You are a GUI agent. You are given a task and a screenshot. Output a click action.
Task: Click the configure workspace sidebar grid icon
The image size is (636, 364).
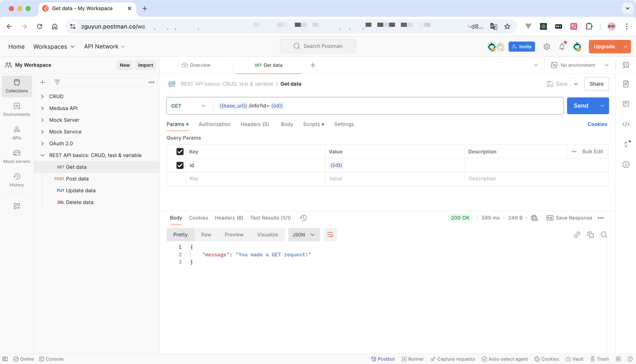tap(17, 206)
